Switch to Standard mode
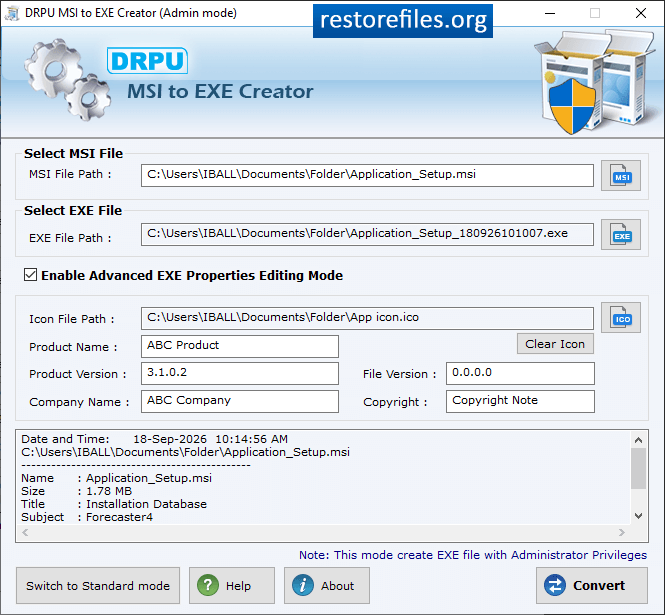 click(98, 585)
